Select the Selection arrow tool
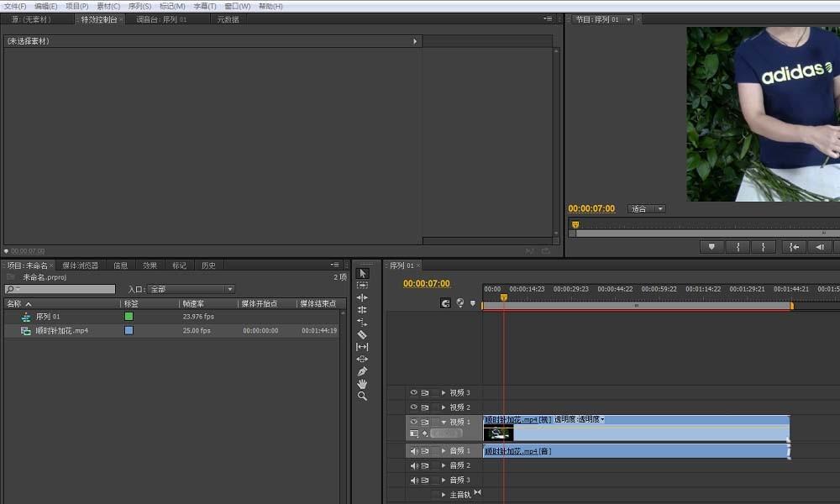The height and width of the screenshot is (504, 840). (362, 273)
